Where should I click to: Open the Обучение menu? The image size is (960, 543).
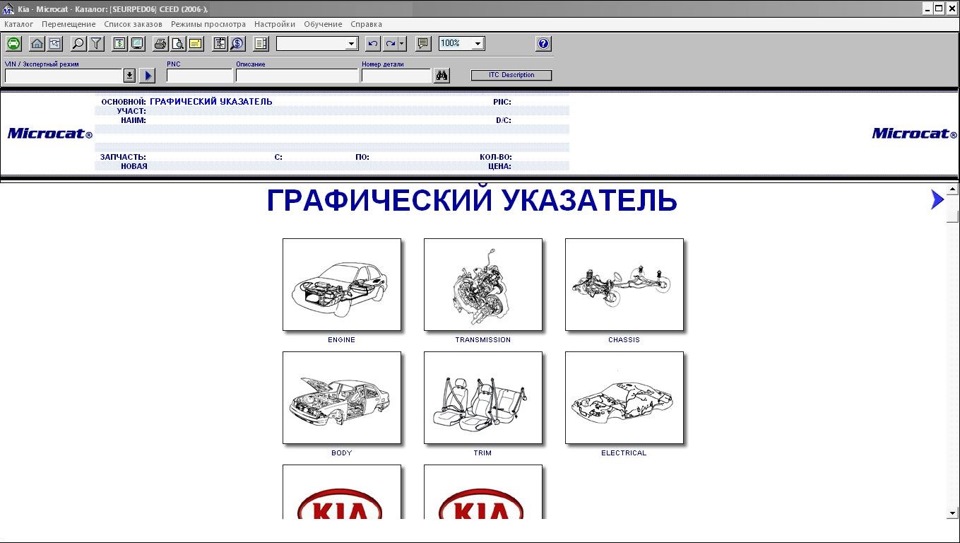[323, 24]
